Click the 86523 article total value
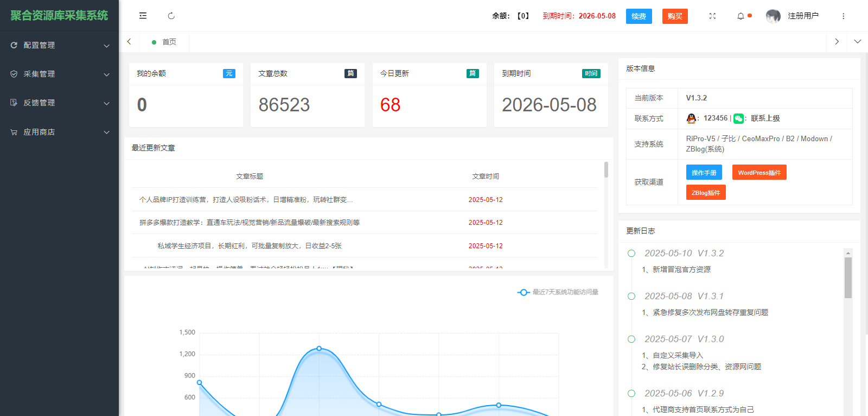 point(284,105)
